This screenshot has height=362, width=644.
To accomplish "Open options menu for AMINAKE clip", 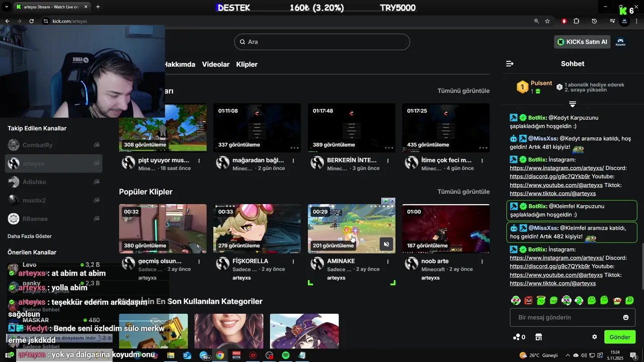I will point(388,261).
